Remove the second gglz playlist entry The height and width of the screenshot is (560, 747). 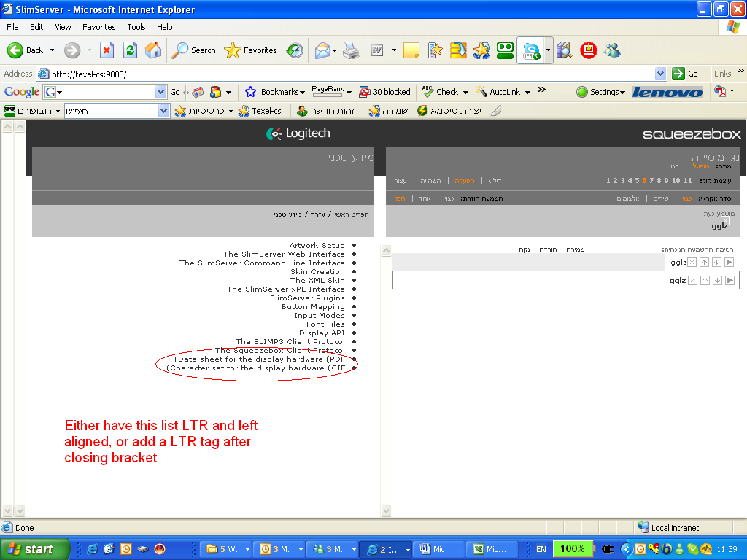pyautogui.click(x=692, y=281)
